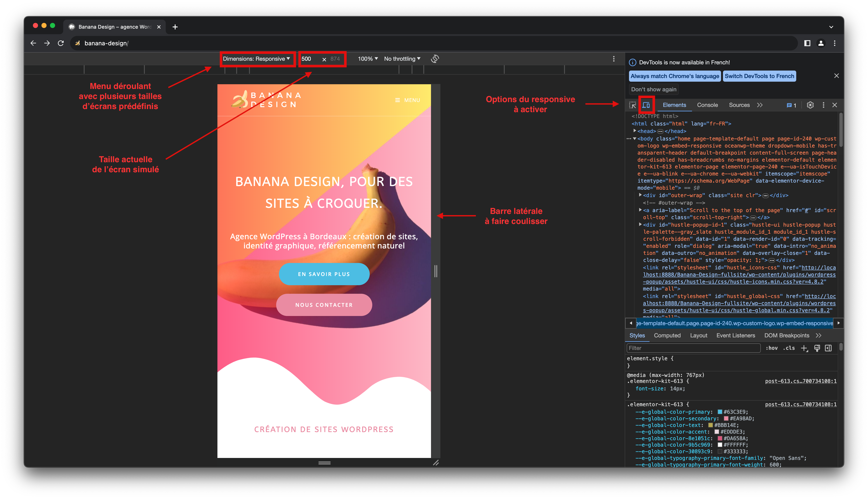The image size is (868, 499).
Task: Go forward in browser history
Action: 47,43
